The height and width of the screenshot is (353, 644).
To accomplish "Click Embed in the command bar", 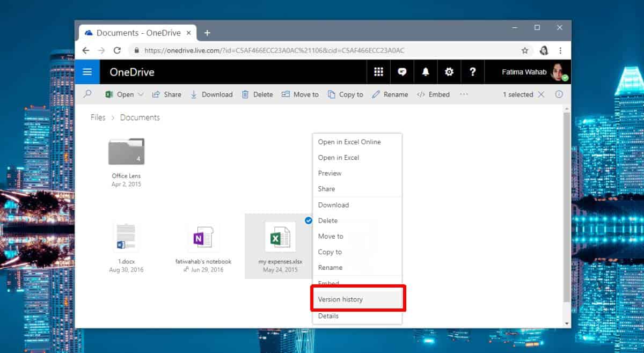I will [x=434, y=94].
